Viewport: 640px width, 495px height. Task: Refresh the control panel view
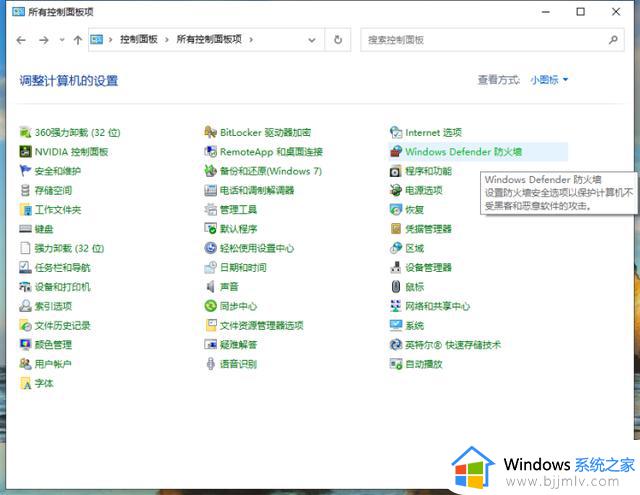tap(338, 40)
